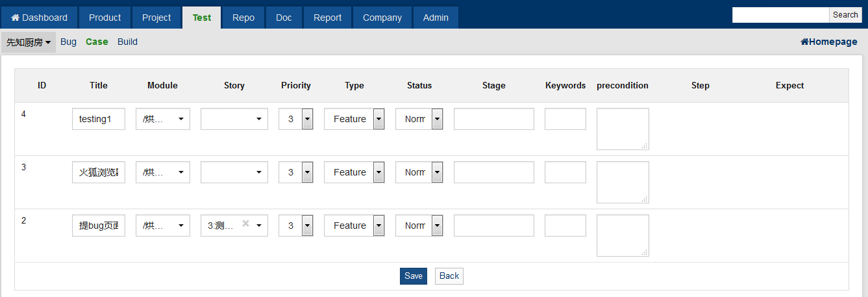Click the Back button
Viewport: 868px width, 297px height.
tap(449, 276)
